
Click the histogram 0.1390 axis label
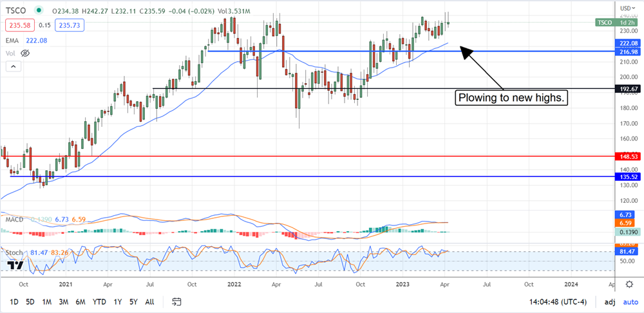[x=627, y=232]
